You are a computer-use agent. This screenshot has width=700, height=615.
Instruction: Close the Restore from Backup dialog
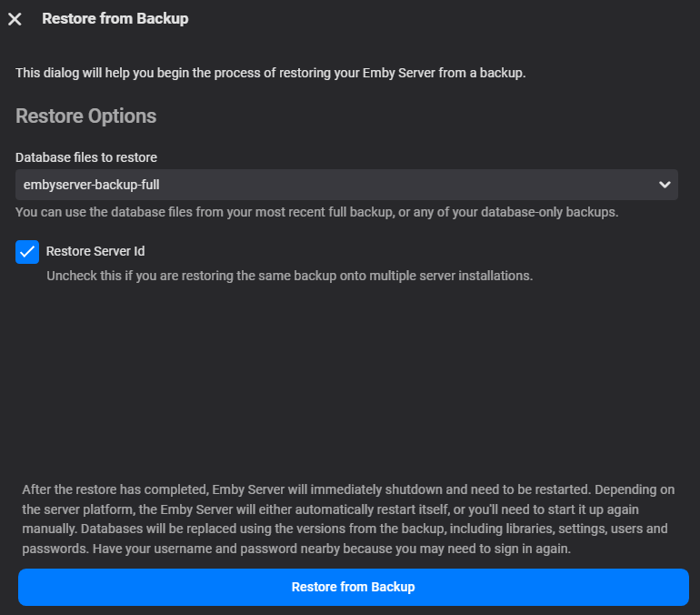point(15,19)
